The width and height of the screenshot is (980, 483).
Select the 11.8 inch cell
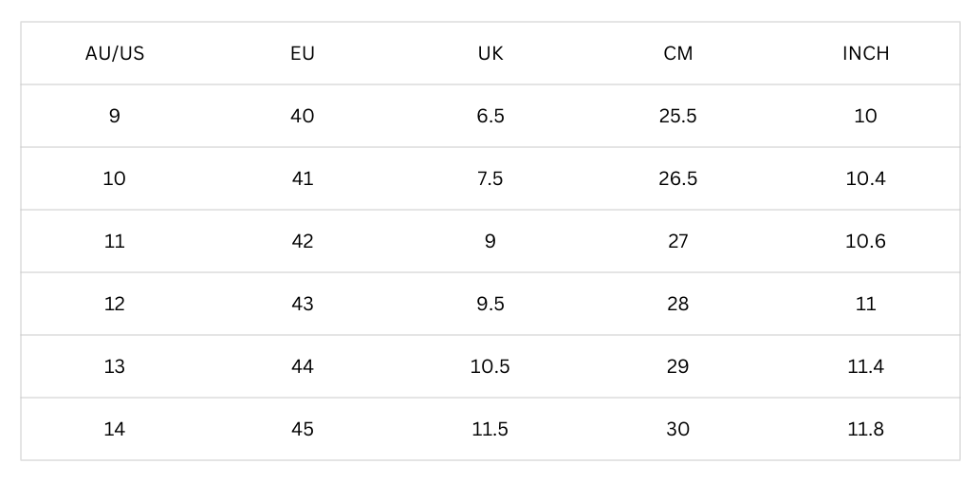[865, 429]
